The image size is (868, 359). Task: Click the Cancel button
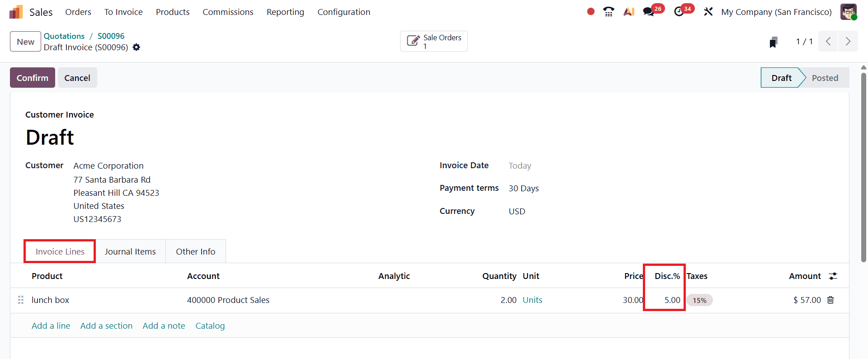click(x=77, y=78)
